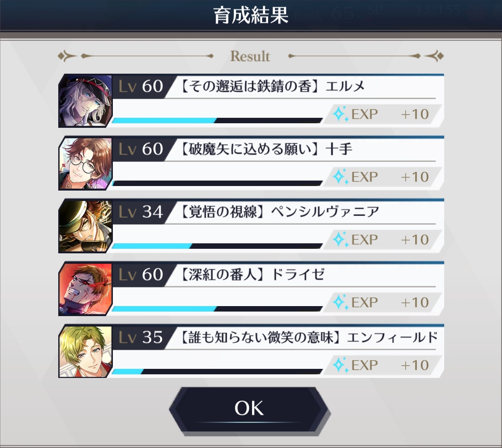This screenshot has width=502, height=448.
Task: Click the 育成結果 header title
Action: coord(251,15)
